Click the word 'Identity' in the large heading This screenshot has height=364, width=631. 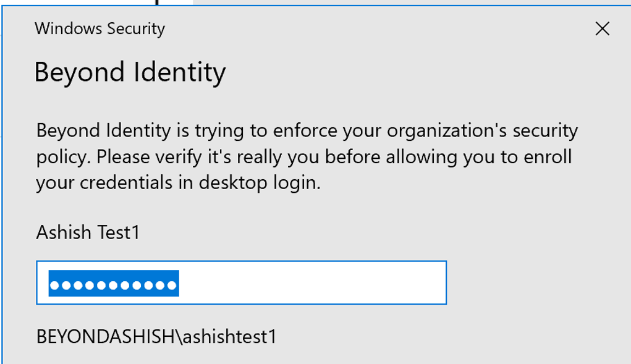tap(179, 73)
